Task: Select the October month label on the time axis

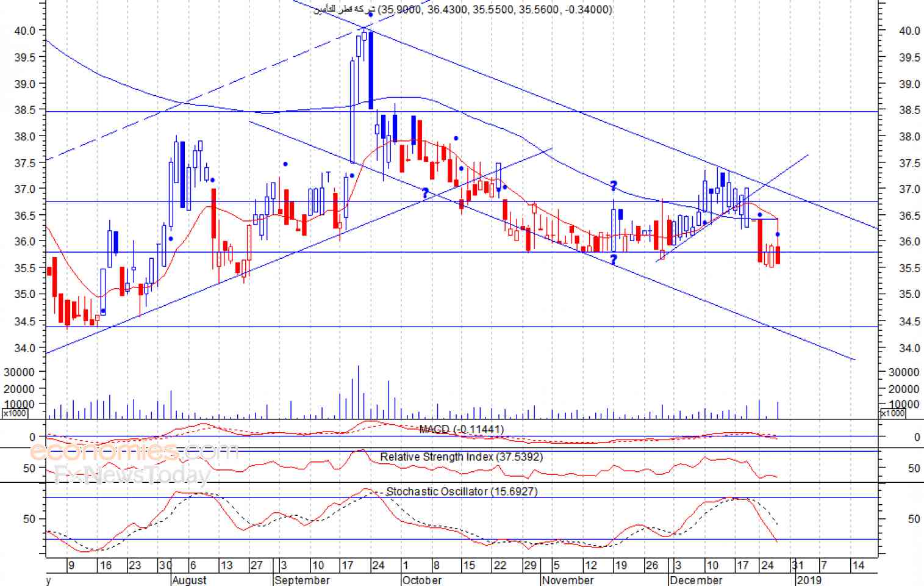Action: coord(422,580)
